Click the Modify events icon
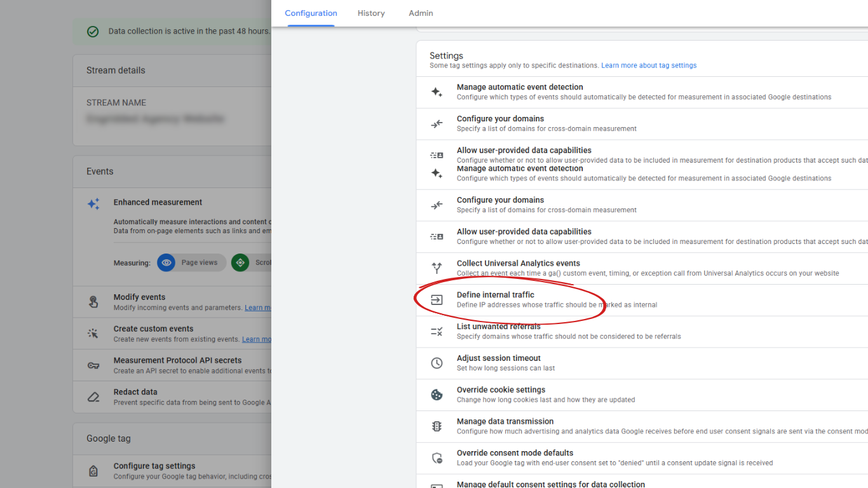The height and width of the screenshot is (488, 868). pyautogui.click(x=95, y=301)
